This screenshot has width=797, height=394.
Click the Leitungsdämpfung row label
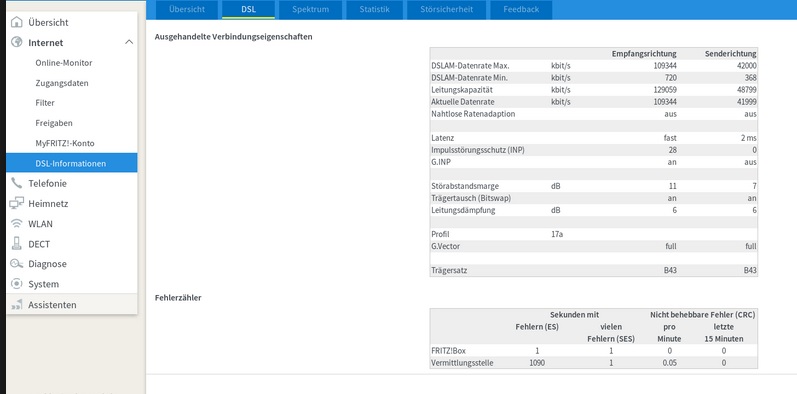(463, 210)
